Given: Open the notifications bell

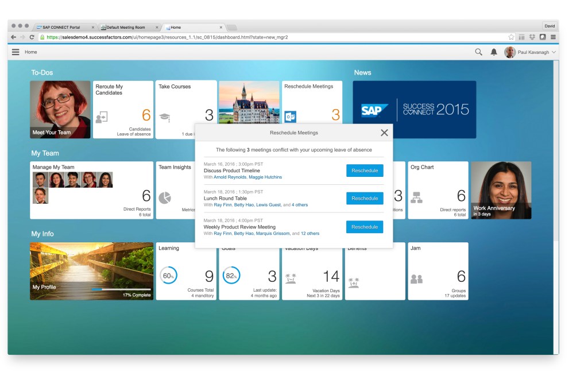Looking at the screenshot, I should (494, 52).
